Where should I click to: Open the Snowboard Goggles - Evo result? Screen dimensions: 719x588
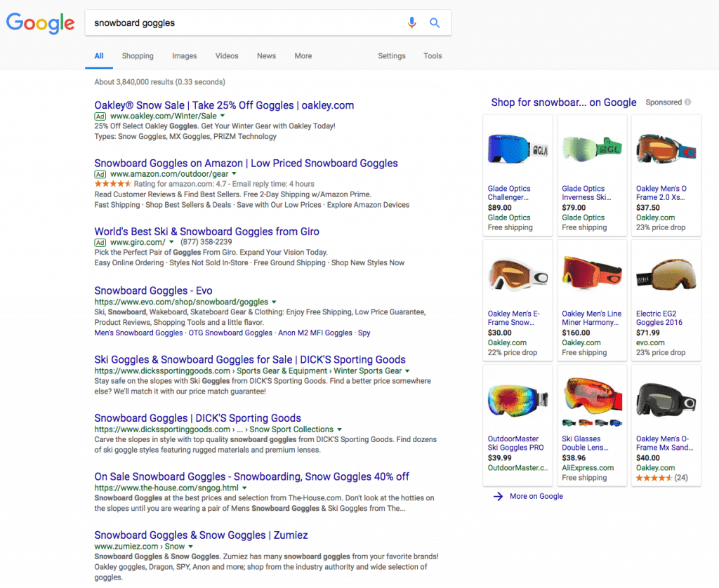point(153,290)
